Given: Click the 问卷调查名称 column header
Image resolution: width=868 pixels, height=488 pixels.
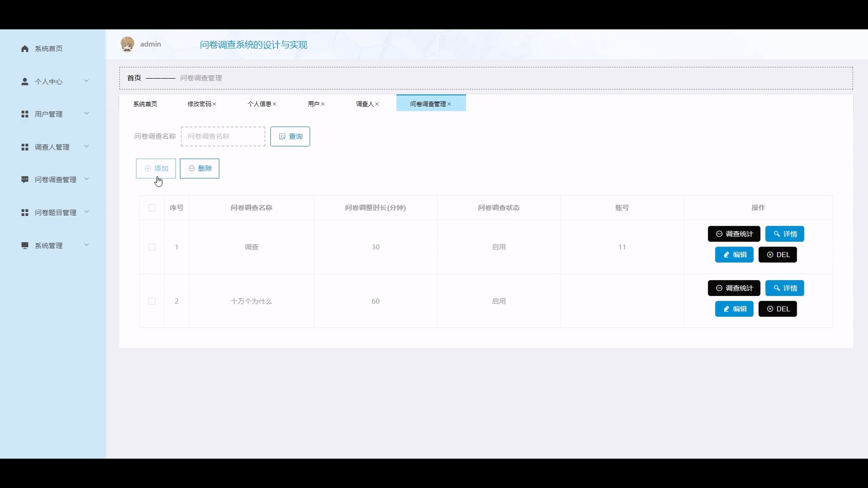Looking at the screenshot, I should pos(251,208).
